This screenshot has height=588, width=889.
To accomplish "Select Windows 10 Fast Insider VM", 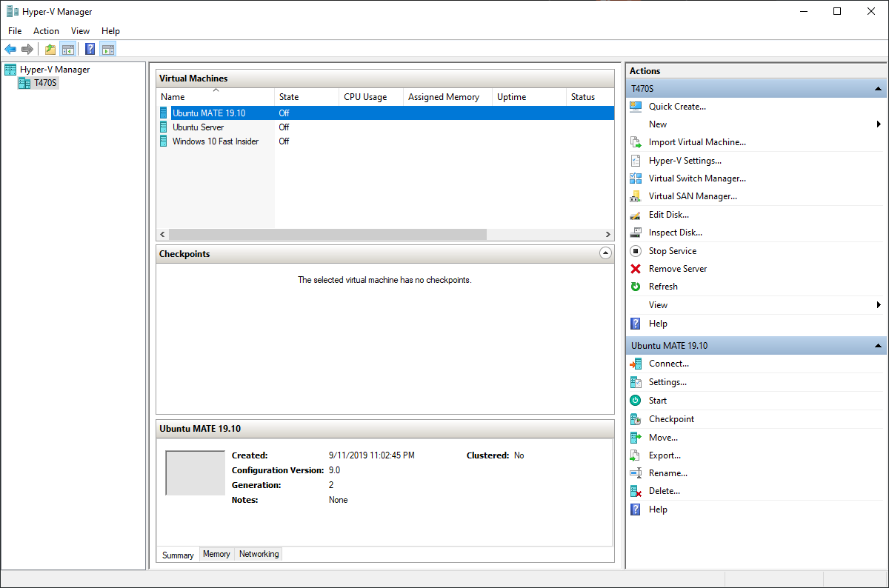I will pos(216,141).
